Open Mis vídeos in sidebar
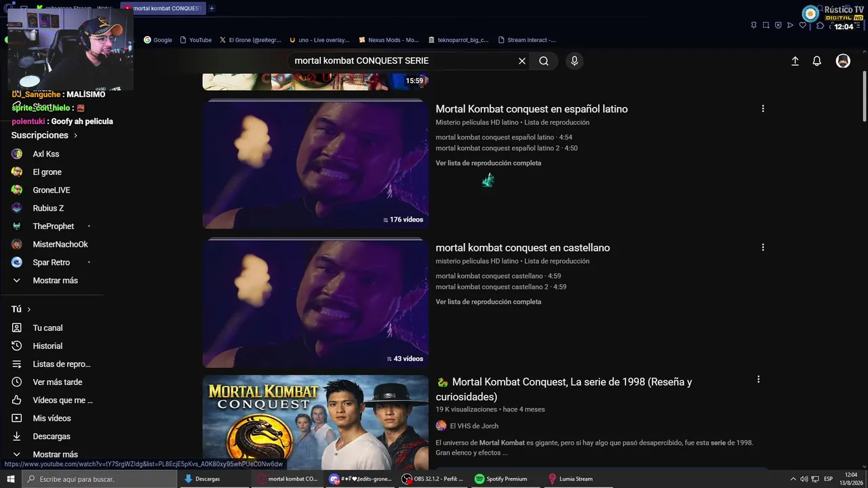Viewport: 868px width, 488px height. [x=52, y=418]
